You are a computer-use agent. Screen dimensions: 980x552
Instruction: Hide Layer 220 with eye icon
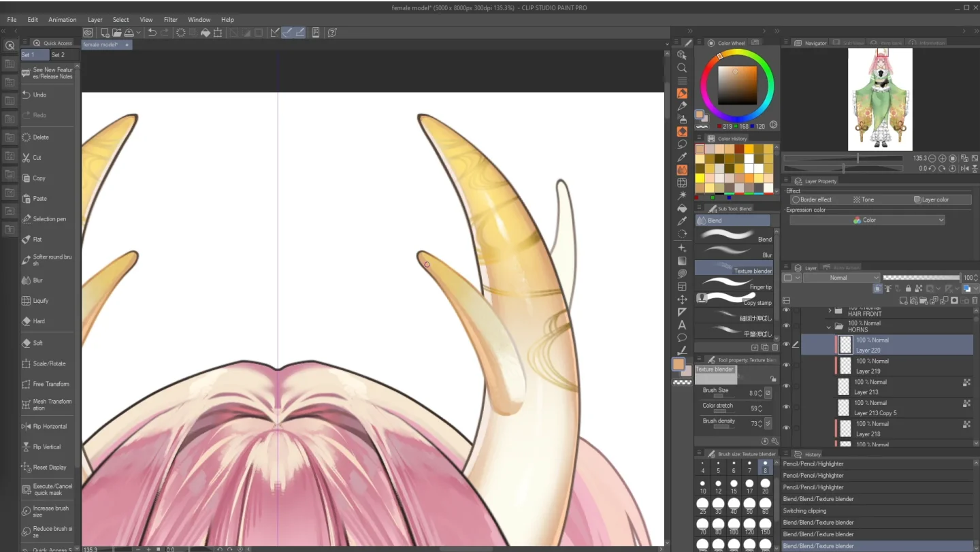(x=786, y=345)
